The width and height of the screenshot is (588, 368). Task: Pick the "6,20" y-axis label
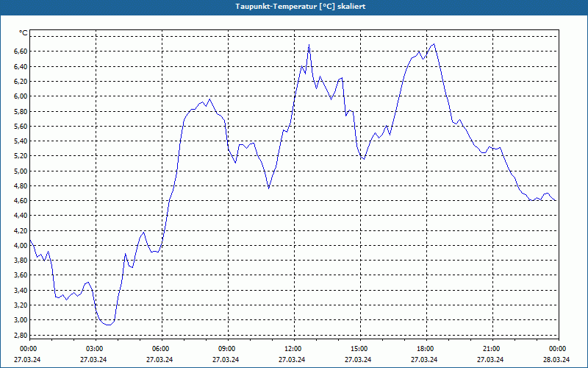(21, 82)
